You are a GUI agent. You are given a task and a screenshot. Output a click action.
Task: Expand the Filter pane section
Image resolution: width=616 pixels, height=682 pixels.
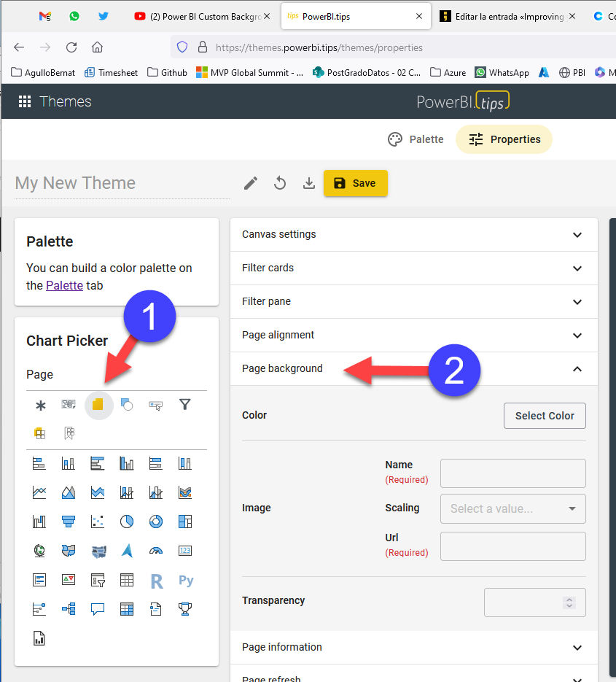[x=414, y=301]
